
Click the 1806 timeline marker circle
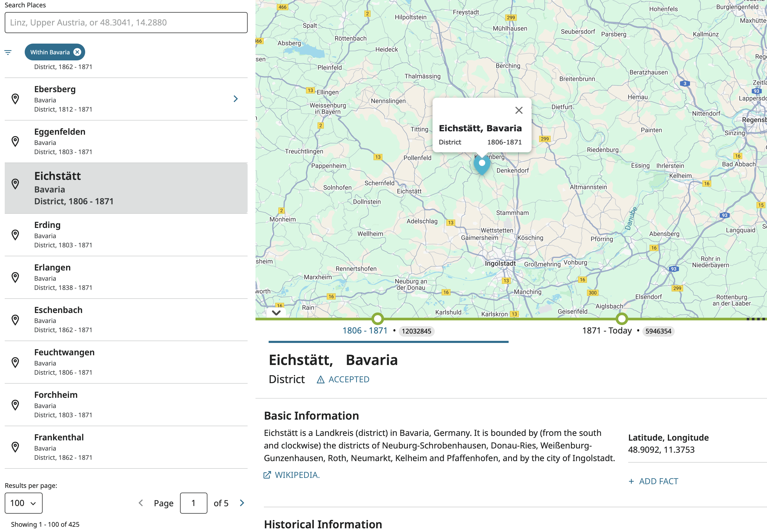tap(377, 319)
